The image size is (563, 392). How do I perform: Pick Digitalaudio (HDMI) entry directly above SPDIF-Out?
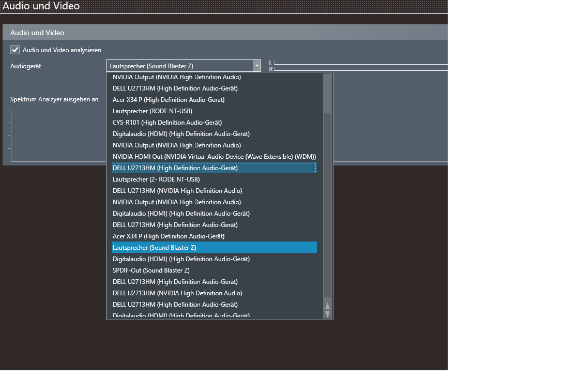[x=214, y=259]
